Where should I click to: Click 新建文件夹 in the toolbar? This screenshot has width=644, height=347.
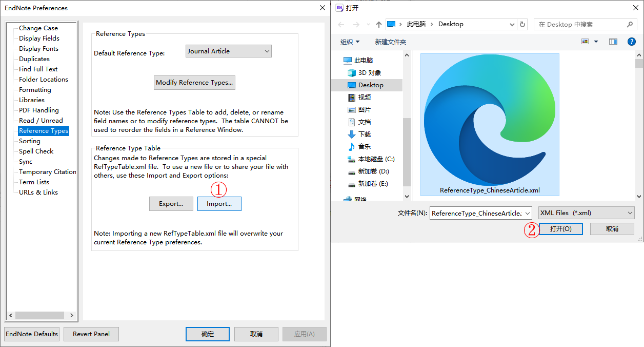390,42
